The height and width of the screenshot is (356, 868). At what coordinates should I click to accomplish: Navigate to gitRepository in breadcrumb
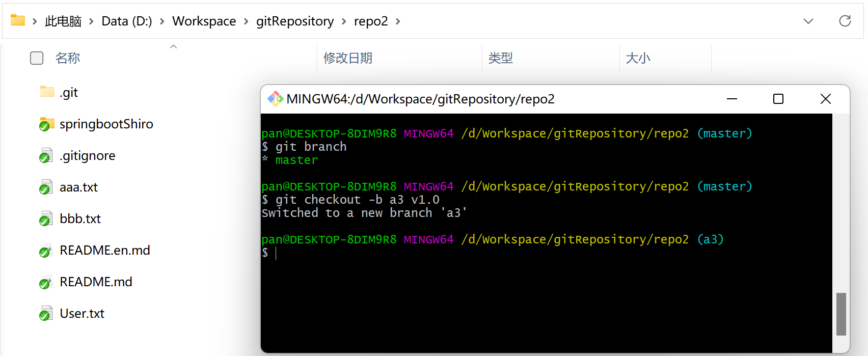pyautogui.click(x=295, y=21)
